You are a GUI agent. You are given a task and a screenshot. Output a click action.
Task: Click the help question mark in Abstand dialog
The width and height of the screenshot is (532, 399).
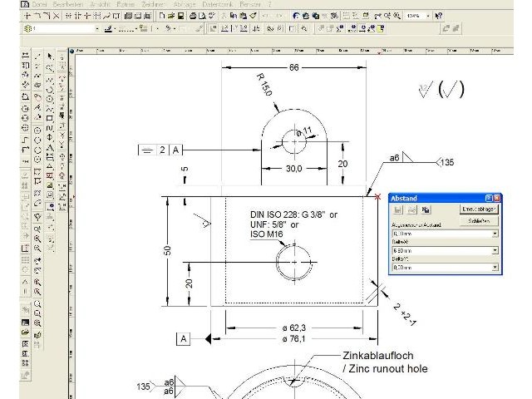pyautogui.click(x=490, y=199)
